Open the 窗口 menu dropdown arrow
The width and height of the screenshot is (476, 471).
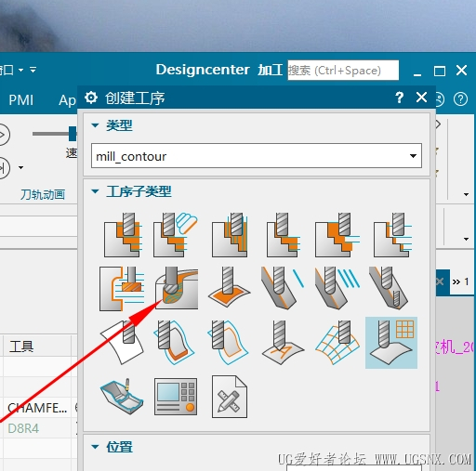(x=20, y=71)
